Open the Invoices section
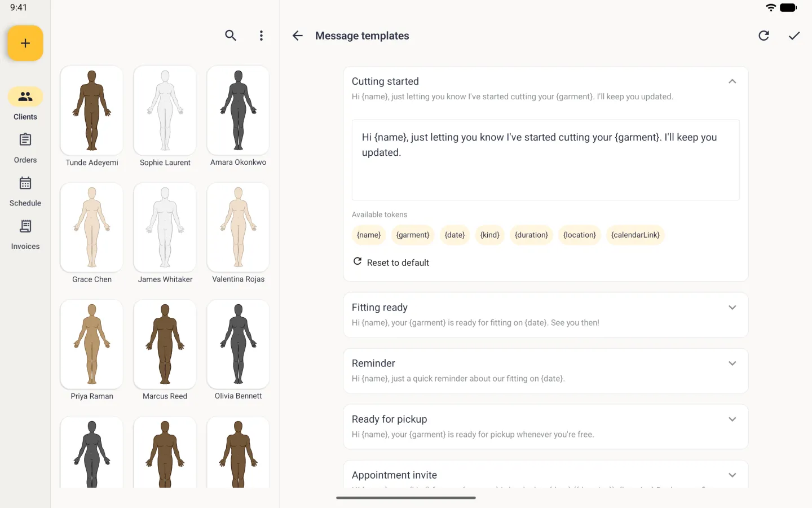Image resolution: width=812 pixels, height=508 pixels. coord(25,235)
